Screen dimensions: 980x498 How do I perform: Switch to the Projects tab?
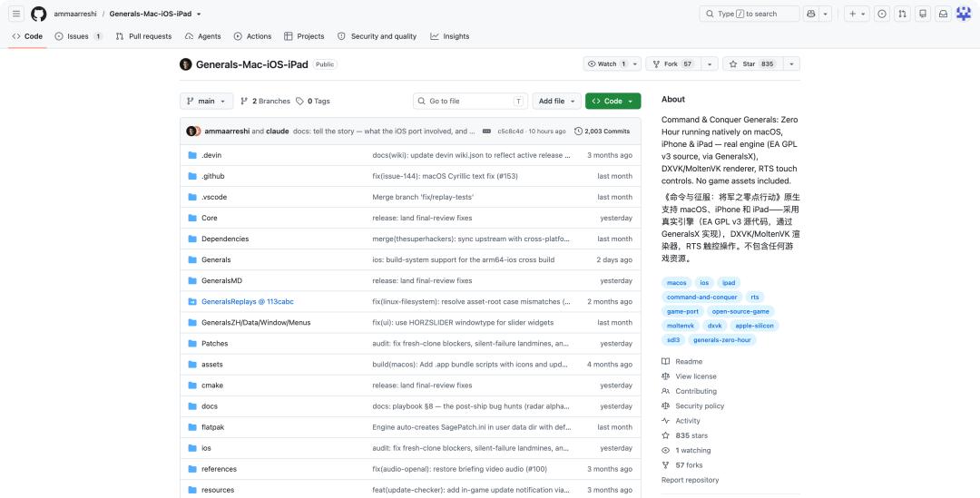[x=304, y=36]
